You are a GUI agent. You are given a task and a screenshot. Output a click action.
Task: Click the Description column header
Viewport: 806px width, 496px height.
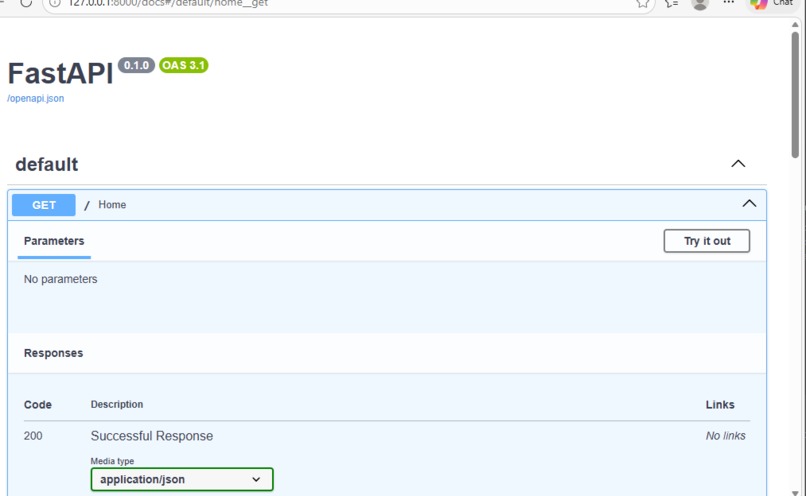[x=117, y=405]
